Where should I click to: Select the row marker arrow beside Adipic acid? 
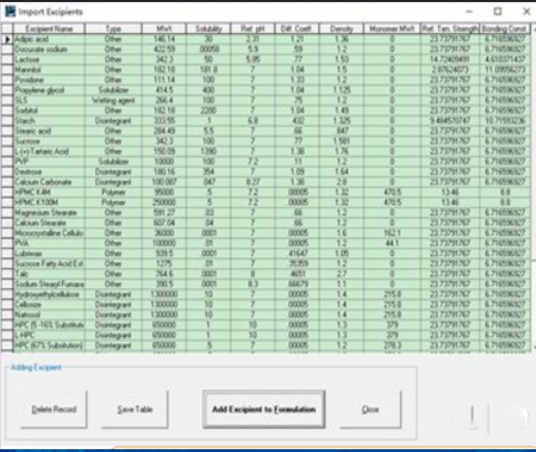point(7,39)
